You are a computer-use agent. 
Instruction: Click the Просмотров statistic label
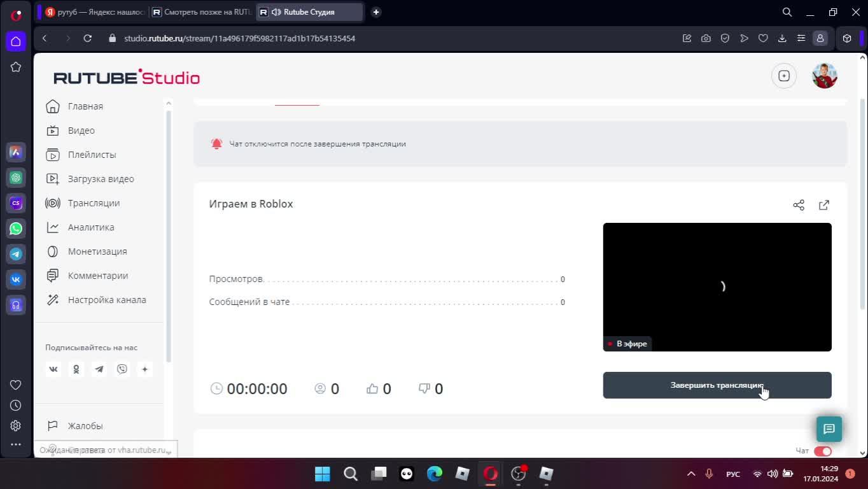[235, 279]
